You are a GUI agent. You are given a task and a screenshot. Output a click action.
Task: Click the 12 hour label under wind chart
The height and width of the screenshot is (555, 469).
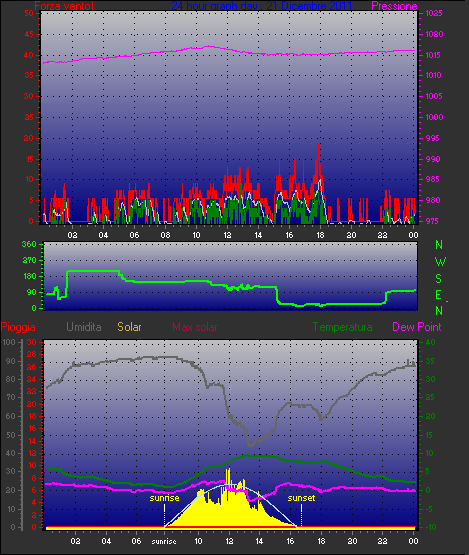pos(227,235)
